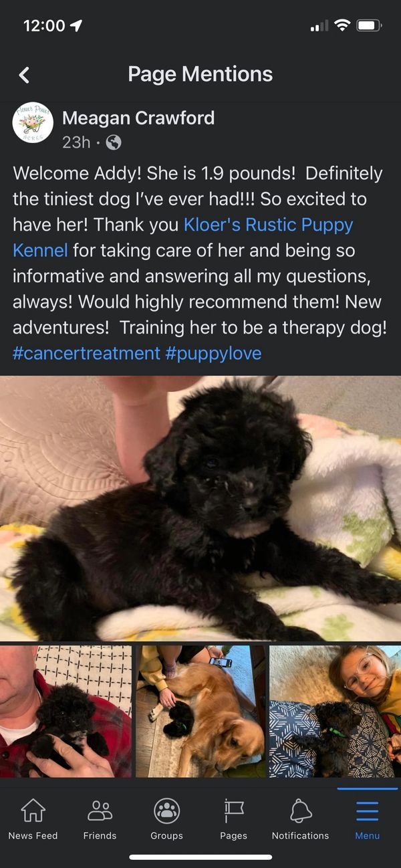Open Meagan Crawford's profile picture

click(x=33, y=123)
